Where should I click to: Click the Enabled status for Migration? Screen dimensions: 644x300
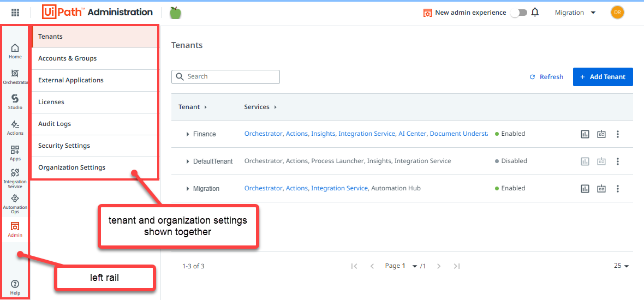pyautogui.click(x=510, y=188)
